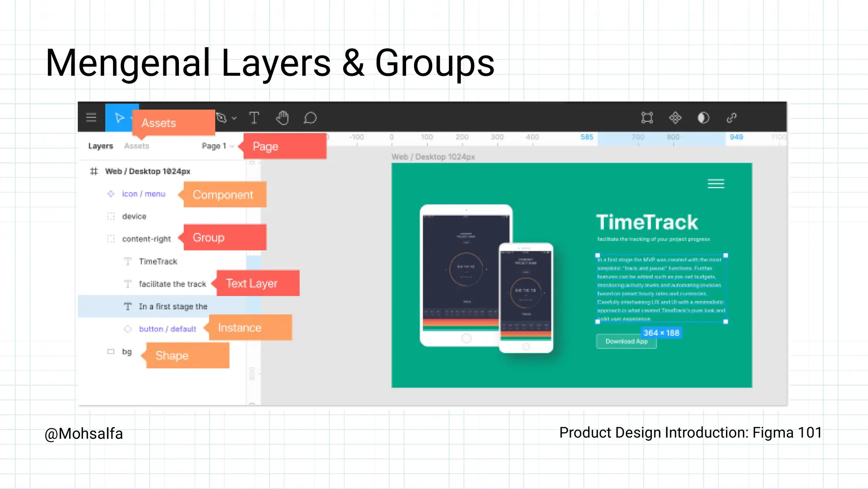Activate the Hand tool
Viewport: 868px width, 489px height.
(x=282, y=117)
